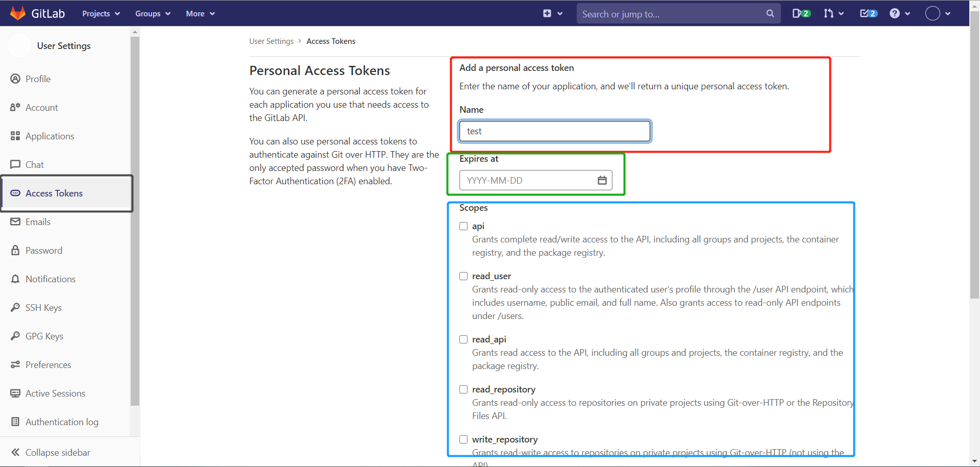Image resolution: width=980 pixels, height=467 pixels.
Task: Open the User Settings sidebar header
Action: coord(64,46)
